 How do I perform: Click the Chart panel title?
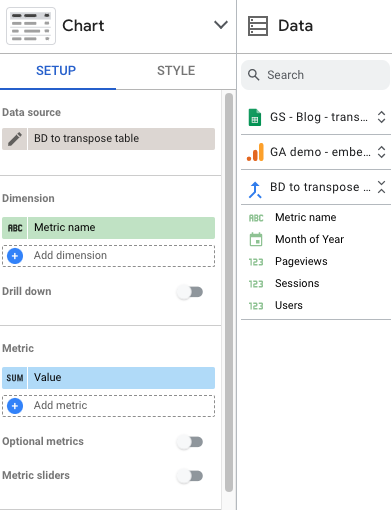(x=83, y=26)
